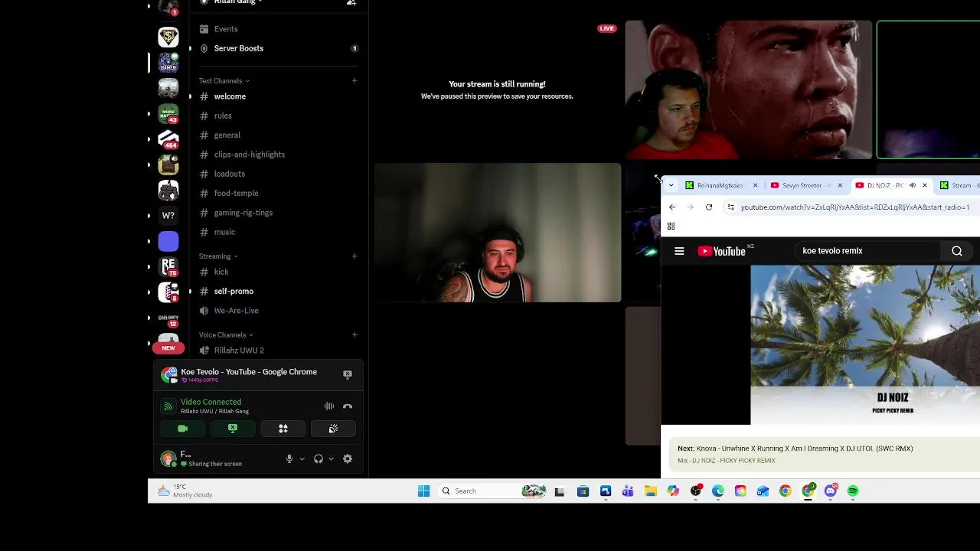Collapse the Voice Channels category

click(226, 335)
